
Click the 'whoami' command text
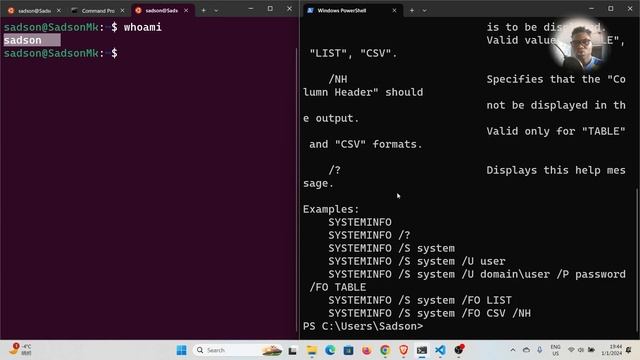click(x=142, y=27)
